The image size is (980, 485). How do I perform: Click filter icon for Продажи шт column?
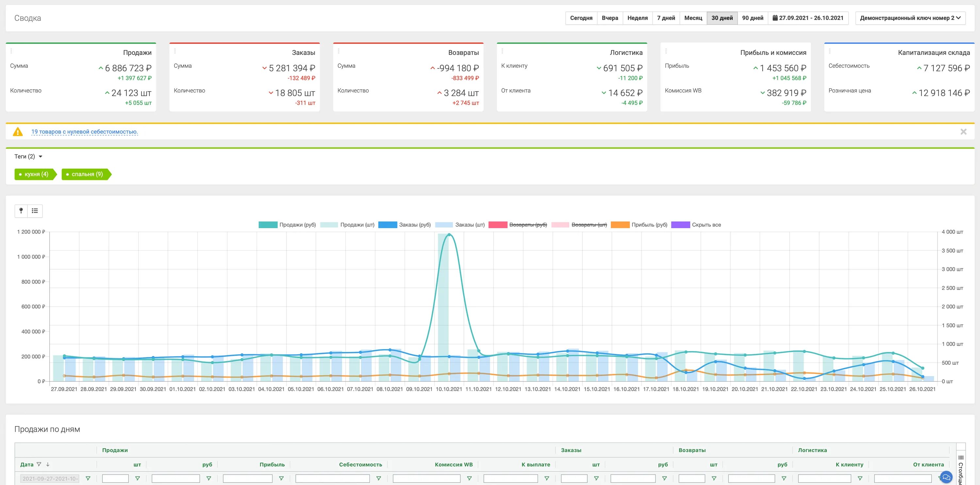coord(138,478)
